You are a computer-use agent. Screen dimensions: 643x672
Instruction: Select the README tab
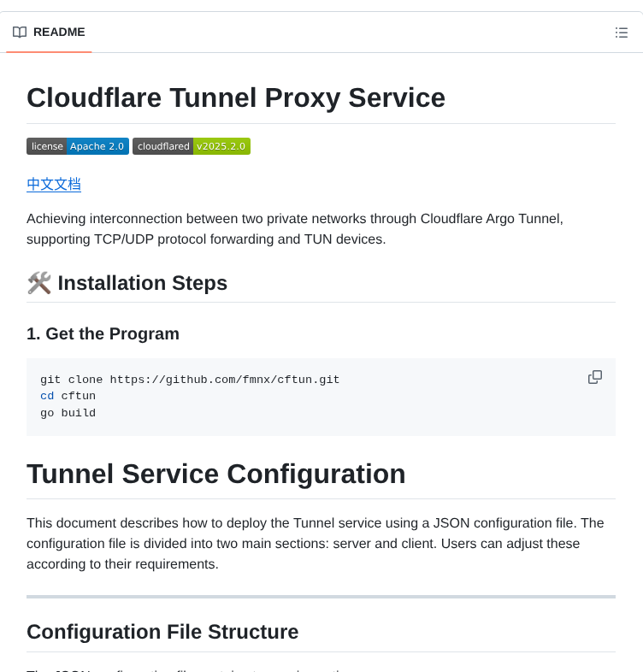point(49,32)
